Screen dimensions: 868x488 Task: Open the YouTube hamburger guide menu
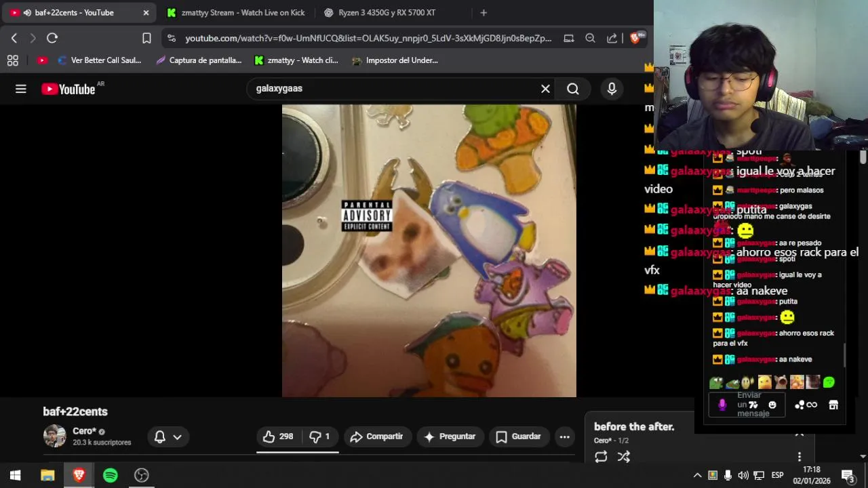[x=21, y=89]
